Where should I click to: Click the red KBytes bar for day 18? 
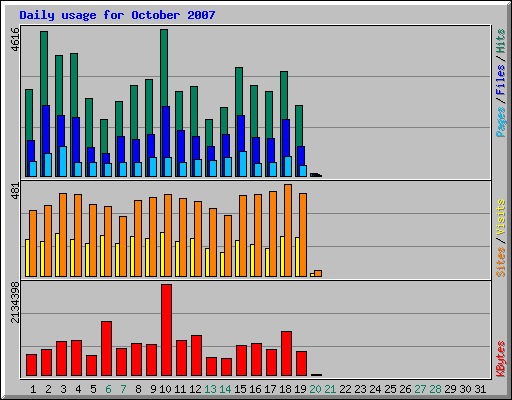click(x=286, y=354)
